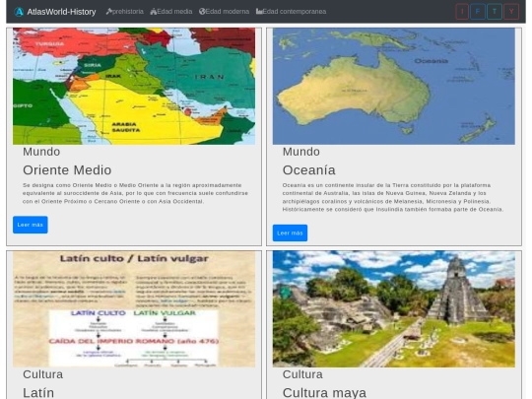Select the Oriente Medio heading
This screenshot has height=399, width=532.
(67, 170)
